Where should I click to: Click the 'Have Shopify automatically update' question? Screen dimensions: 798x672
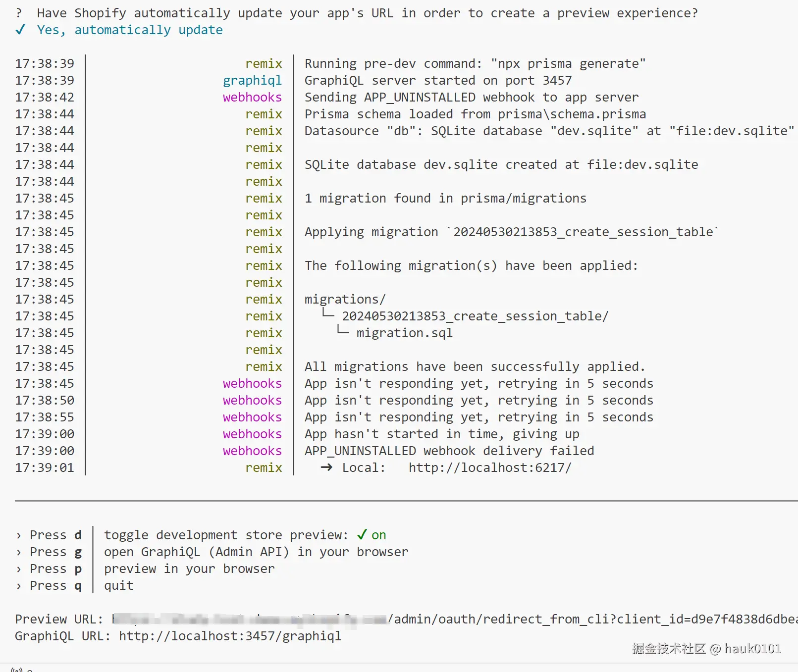(x=368, y=13)
